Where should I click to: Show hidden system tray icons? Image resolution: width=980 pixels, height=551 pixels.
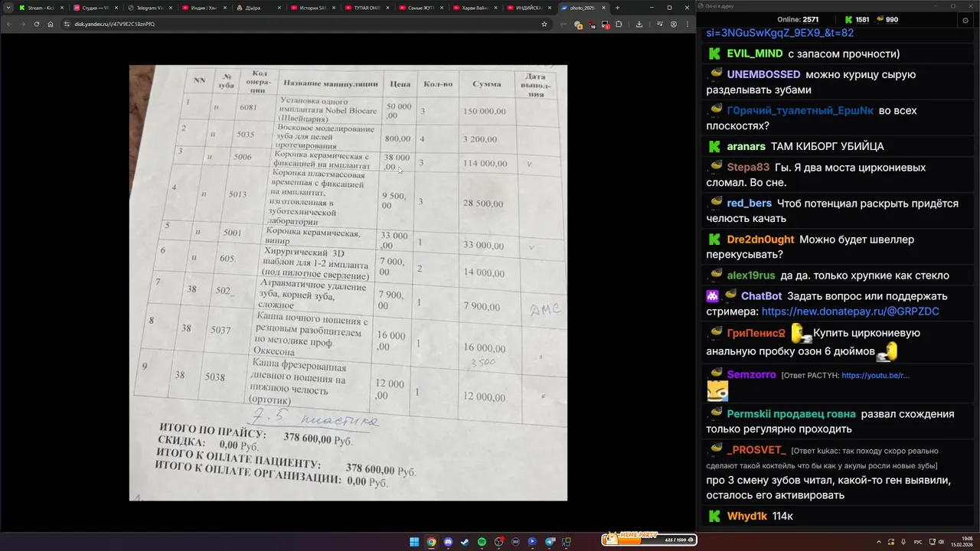[879, 542]
